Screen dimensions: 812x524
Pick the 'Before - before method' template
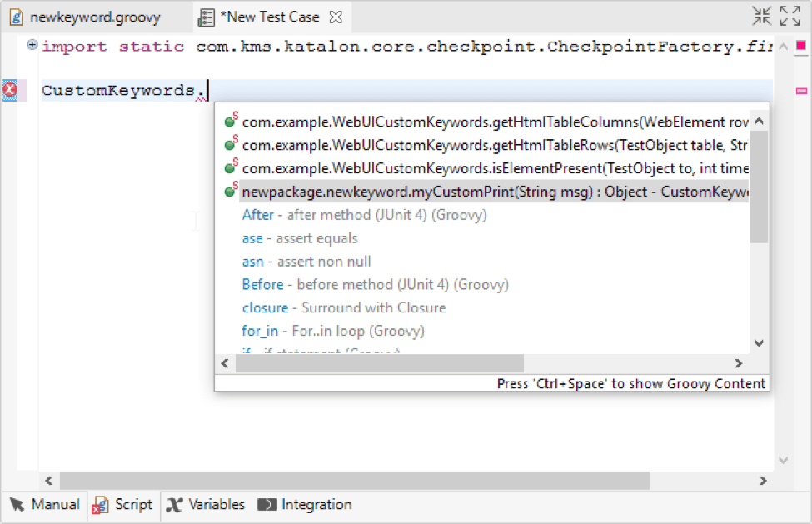coord(375,284)
